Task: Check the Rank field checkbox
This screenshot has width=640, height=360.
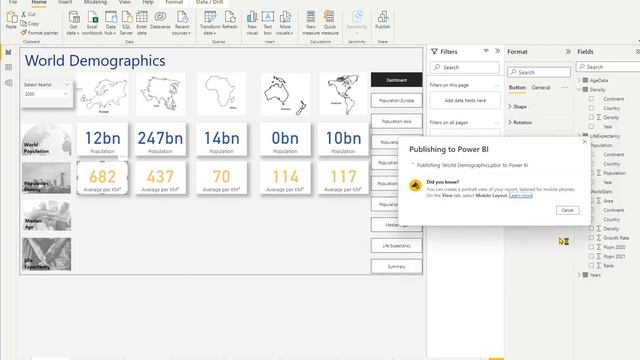Action: tap(591, 265)
